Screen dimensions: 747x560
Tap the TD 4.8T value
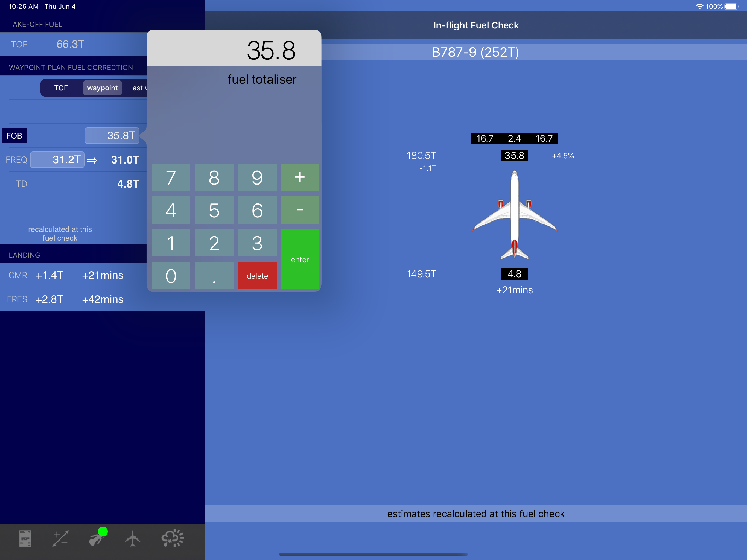point(128,184)
